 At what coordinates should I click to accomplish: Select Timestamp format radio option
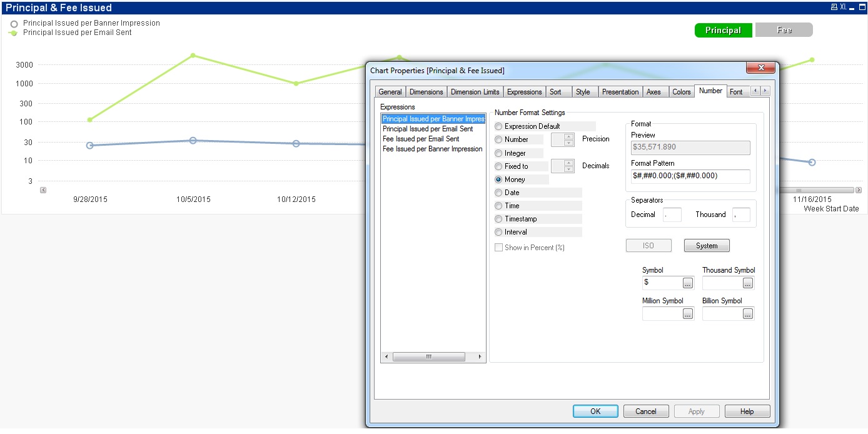(498, 219)
